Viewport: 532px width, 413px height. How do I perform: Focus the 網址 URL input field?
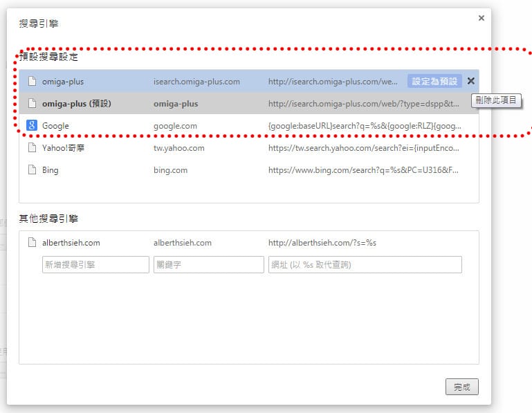pyautogui.click(x=365, y=265)
